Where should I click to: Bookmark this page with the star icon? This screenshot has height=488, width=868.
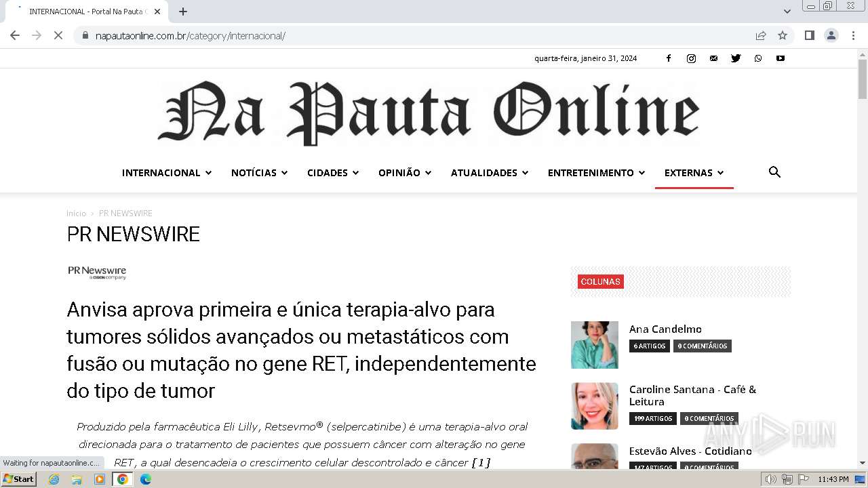click(783, 35)
